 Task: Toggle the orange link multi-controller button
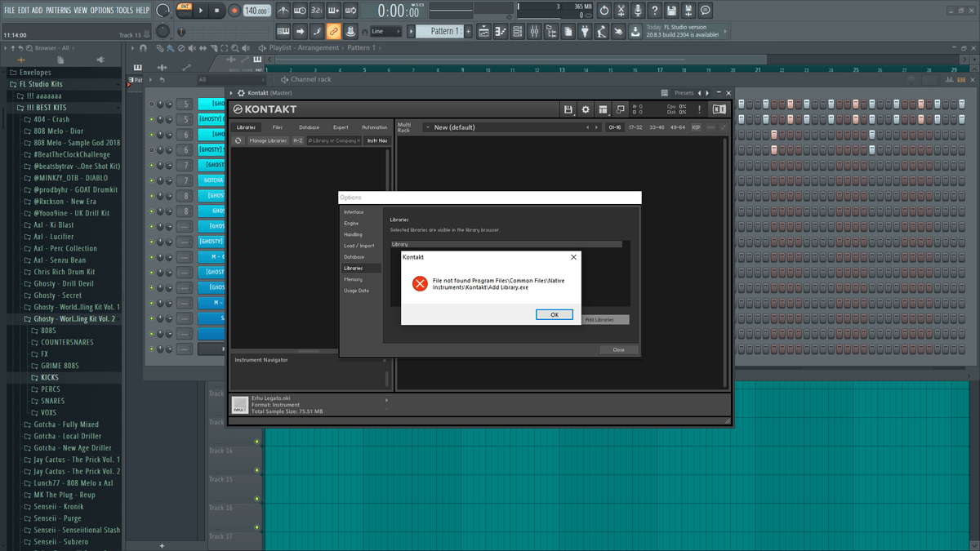pyautogui.click(x=333, y=31)
